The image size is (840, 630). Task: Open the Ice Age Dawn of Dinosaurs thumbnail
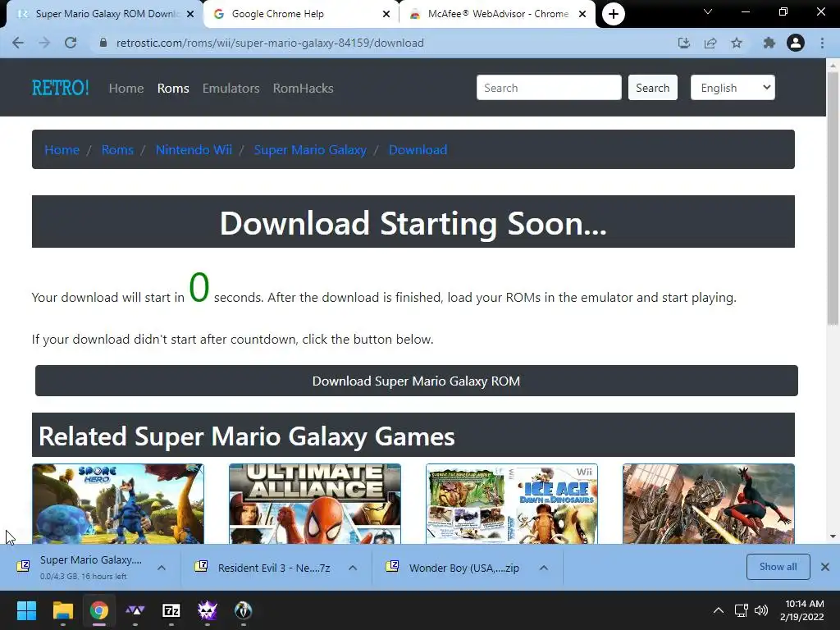click(512, 504)
